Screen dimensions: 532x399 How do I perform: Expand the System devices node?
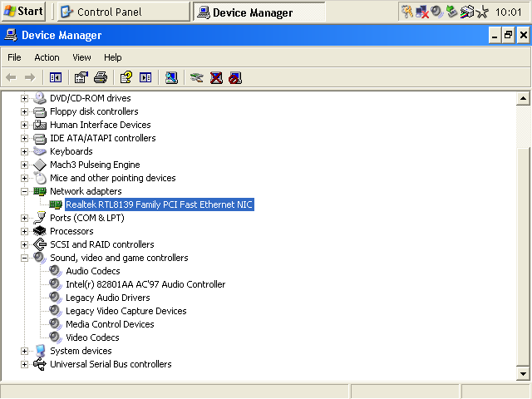(24, 351)
